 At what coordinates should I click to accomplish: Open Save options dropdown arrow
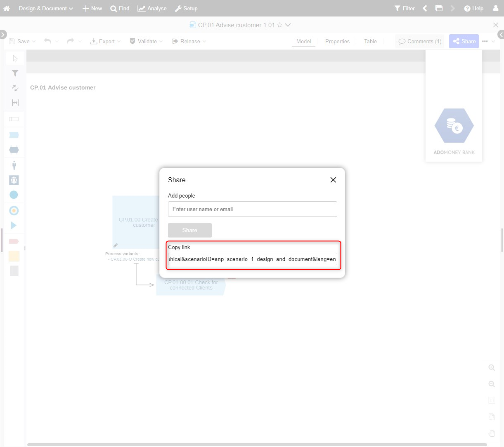34,41
